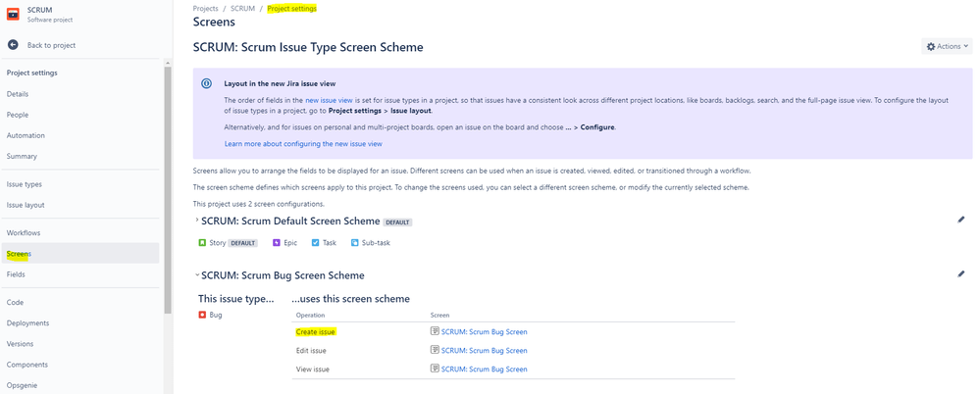The width and height of the screenshot is (980, 394).
Task: Click the SCRUM project avatar icon
Action: 13,14
